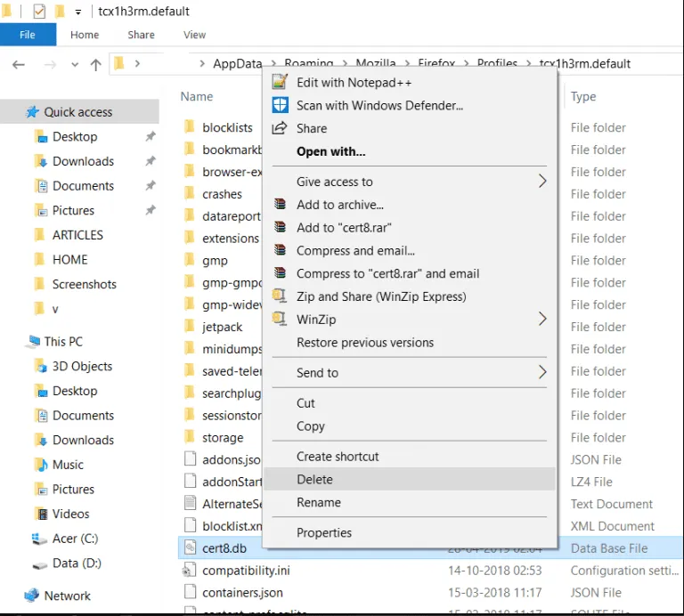684x616 pixels.
Task: Choose Scan with Windows Defender
Action: tap(409, 106)
